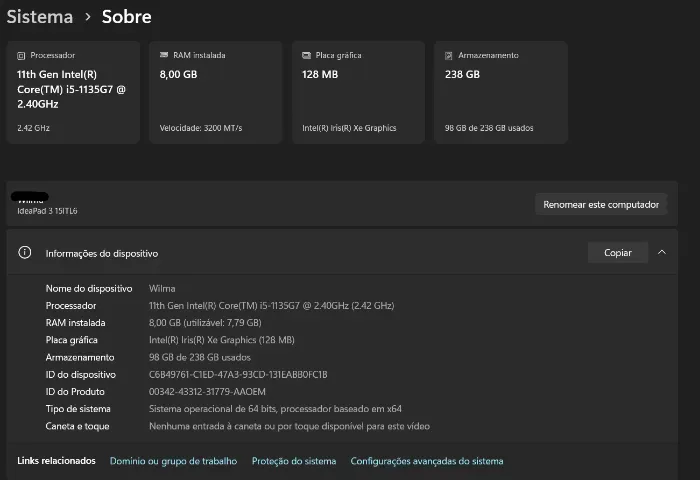The height and width of the screenshot is (480, 700).
Task: Click the ID do Produto value 00342-43312-31779-AAOEM
Action: pos(207,392)
